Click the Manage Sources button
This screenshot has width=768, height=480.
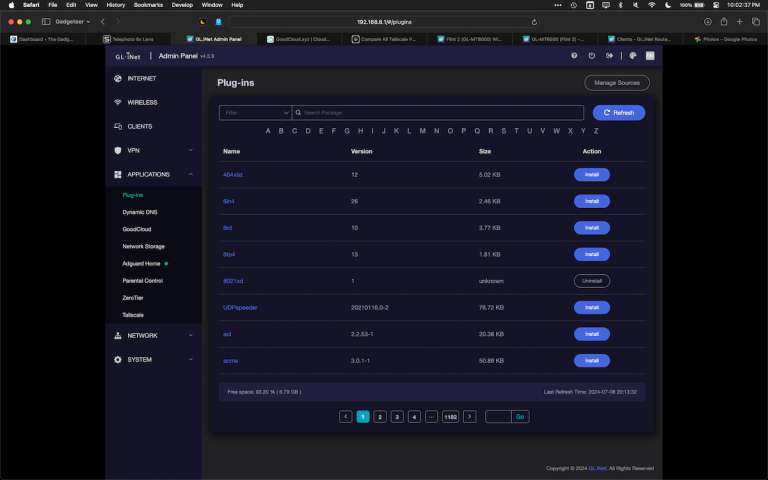[617, 83]
